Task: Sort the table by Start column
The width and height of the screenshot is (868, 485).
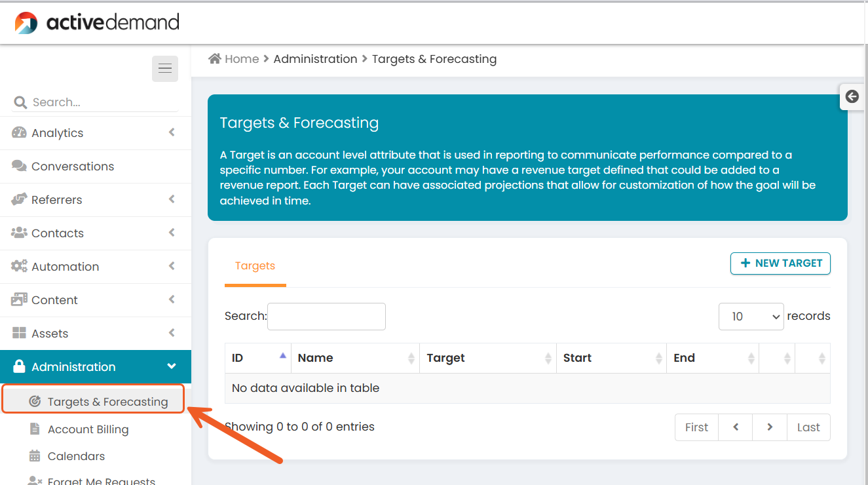Action: point(611,358)
